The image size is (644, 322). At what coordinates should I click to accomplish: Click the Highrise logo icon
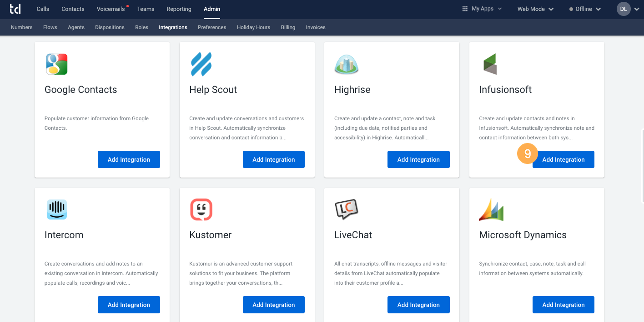click(x=347, y=64)
